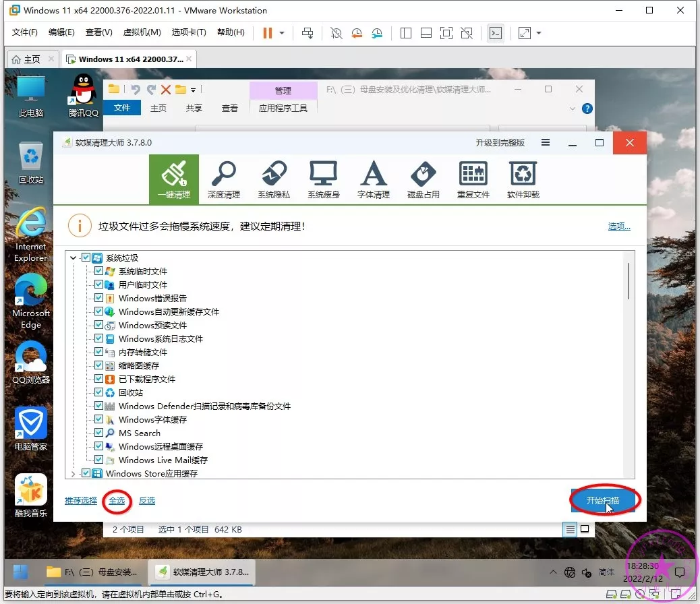Screen dimensions: 700x604
Task: Uncheck the 系统临时文件 checkbox
Action: 99,271
